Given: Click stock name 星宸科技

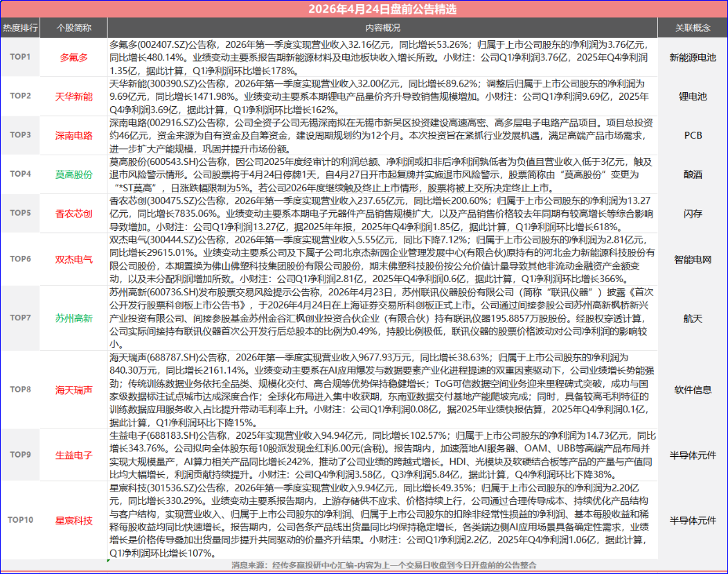Looking at the screenshot, I should coord(74,521).
